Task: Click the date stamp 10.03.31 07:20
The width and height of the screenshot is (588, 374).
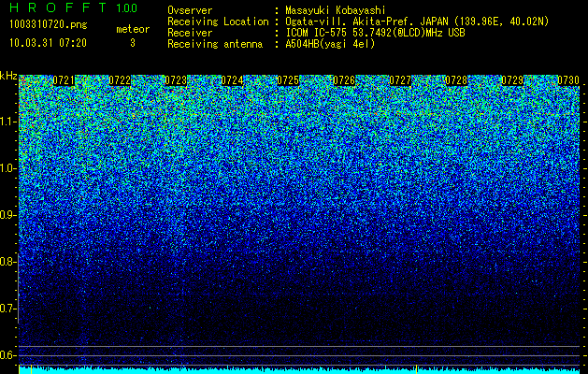Action: (x=48, y=43)
